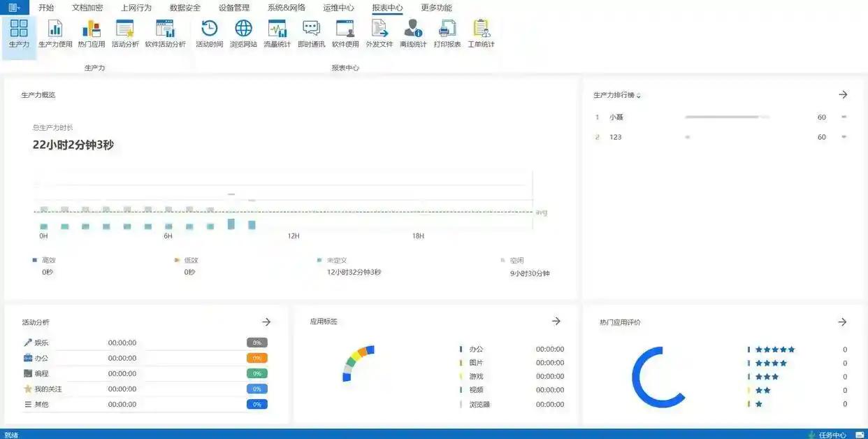Viewport: 868px width, 439px height.
Task: Open the 活动分析 ribbon icon
Action: pos(125,34)
